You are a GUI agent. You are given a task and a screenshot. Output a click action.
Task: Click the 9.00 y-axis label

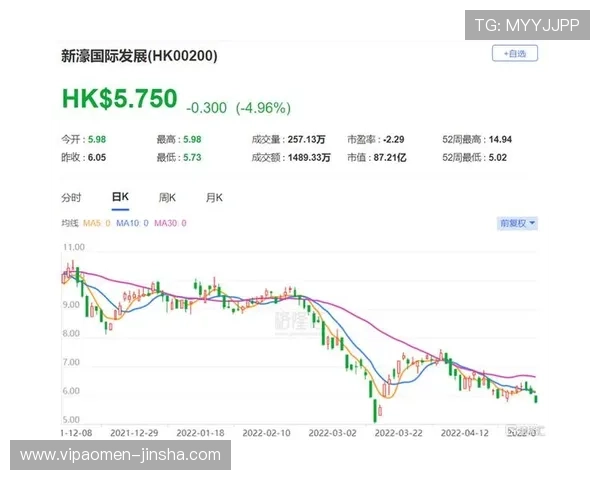coord(71,305)
